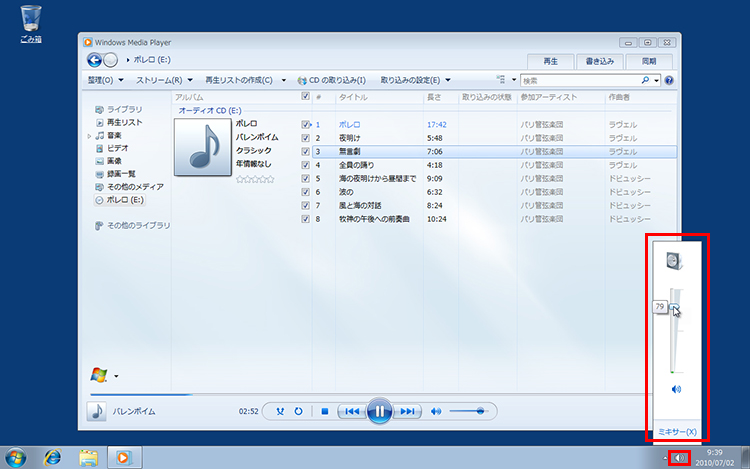Uncheck track 4 全員の踊り checkbox
This screenshot has height=469, width=750.
(305, 165)
